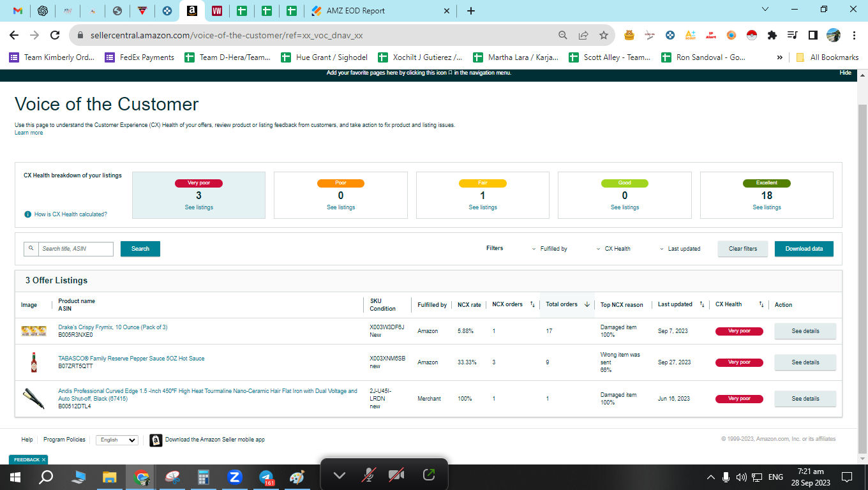Open the English language dropdown
The height and width of the screenshot is (490, 868).
point(117,440)
